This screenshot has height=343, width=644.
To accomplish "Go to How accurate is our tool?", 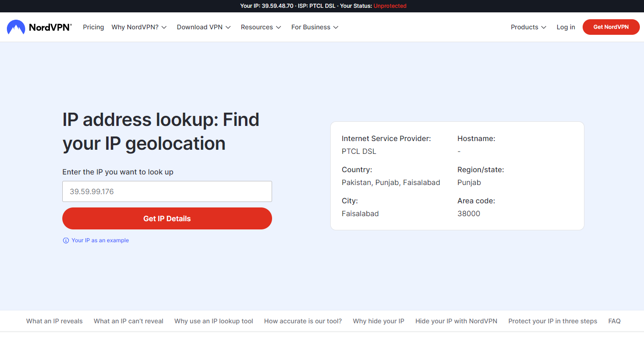I will [x=303, y=321].
